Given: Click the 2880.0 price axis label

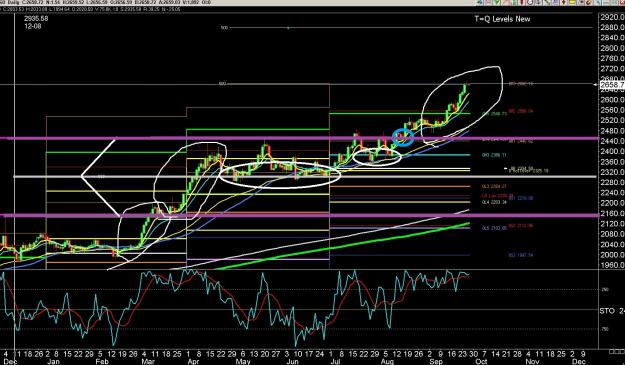Looking at the screenshot, I should tap(612, 27).
